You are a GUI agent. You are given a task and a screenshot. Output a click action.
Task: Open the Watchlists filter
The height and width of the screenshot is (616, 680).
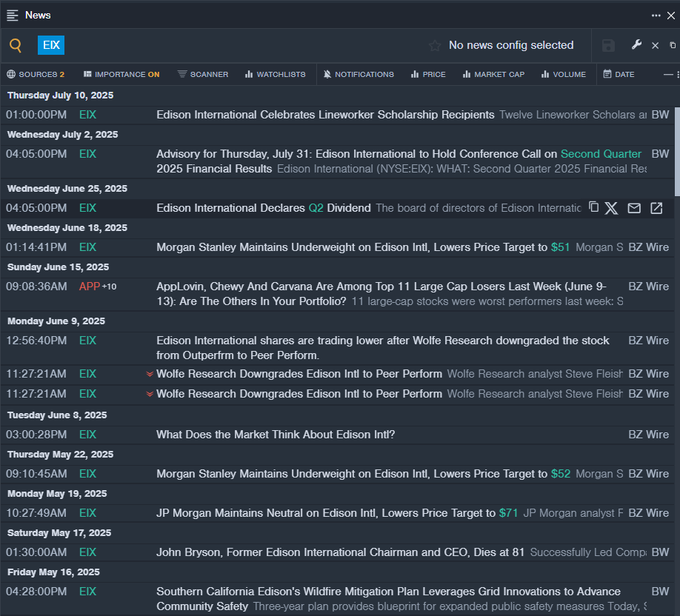(x=275, y=74)
